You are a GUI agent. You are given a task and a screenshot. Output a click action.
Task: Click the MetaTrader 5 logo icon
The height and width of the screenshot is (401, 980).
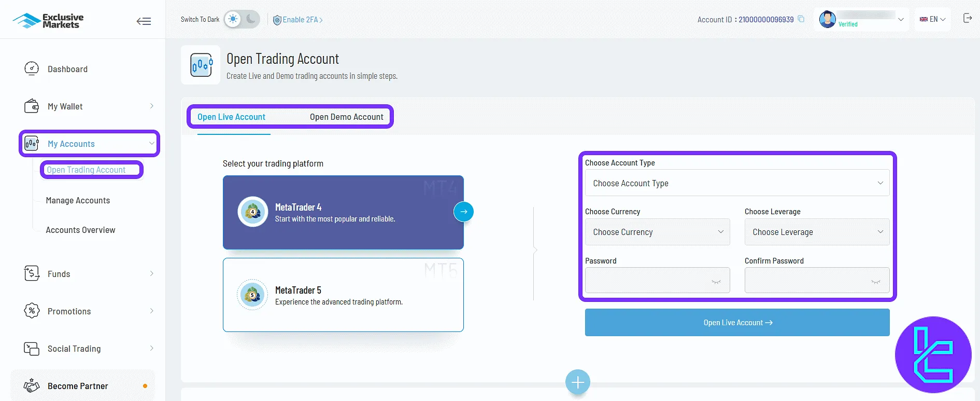click(252, 295)
